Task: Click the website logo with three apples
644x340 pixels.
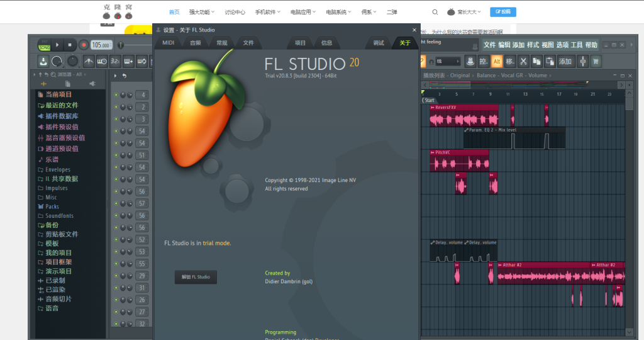Action: 118,11
